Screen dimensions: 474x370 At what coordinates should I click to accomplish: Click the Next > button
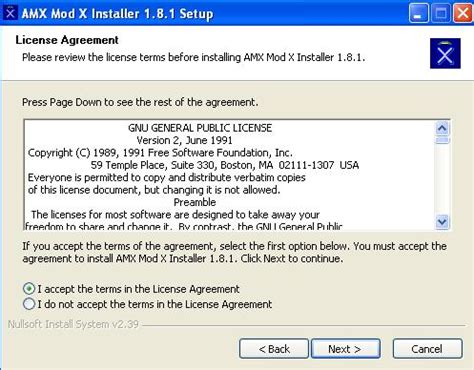pyautogui.click(x=345, y=349)
